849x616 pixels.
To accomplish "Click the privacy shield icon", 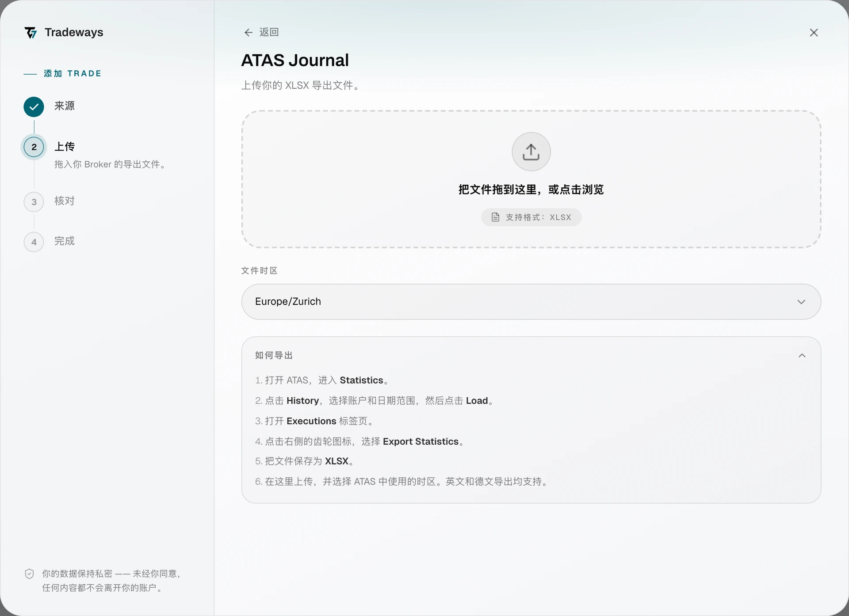I will [29, 574].
